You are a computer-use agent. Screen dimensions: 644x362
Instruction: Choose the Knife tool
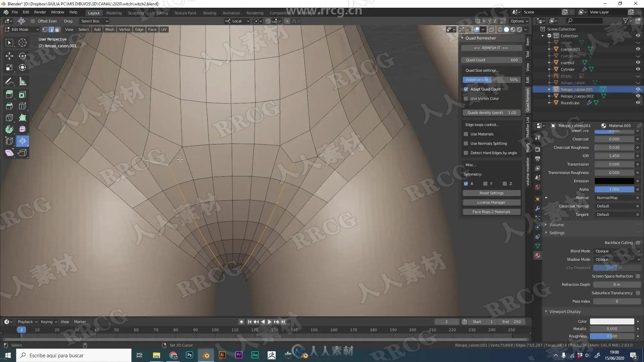(x=9, y=118)
